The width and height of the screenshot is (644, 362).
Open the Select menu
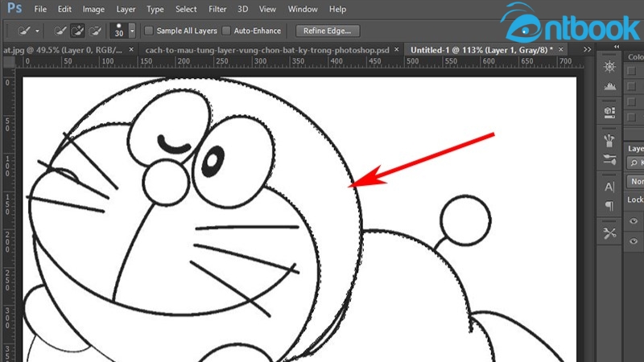186,9
